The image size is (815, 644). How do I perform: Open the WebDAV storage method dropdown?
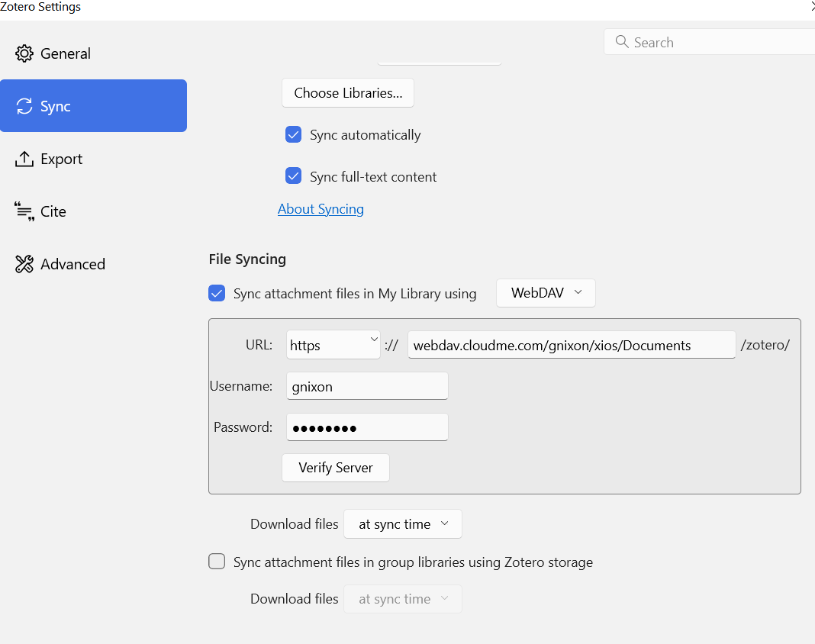tap(546, 293)
